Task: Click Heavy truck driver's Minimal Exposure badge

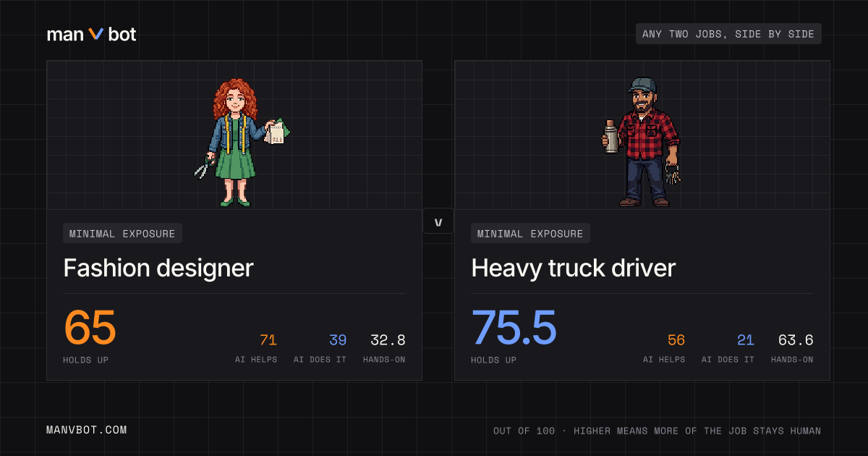Action: (x=530, y=233)
